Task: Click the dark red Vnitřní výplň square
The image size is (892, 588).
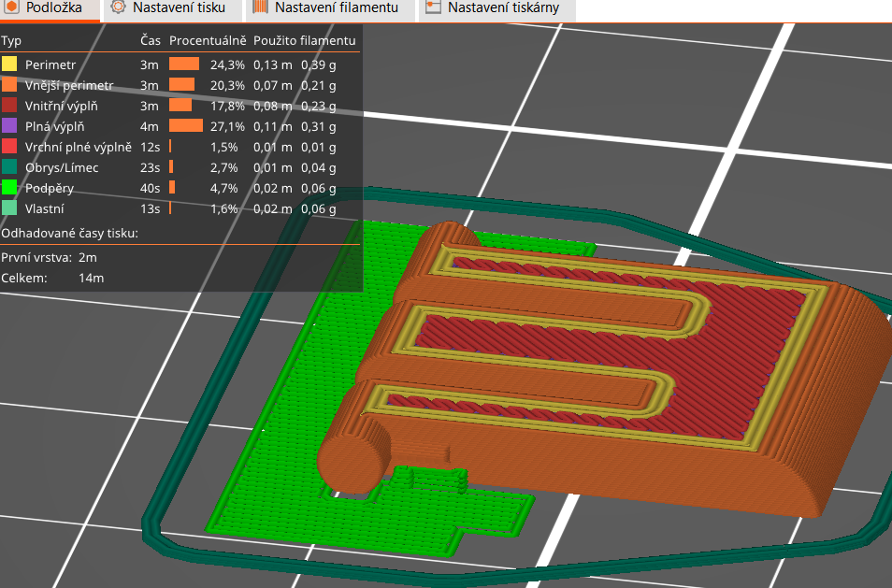Action: tap(11, 106)
